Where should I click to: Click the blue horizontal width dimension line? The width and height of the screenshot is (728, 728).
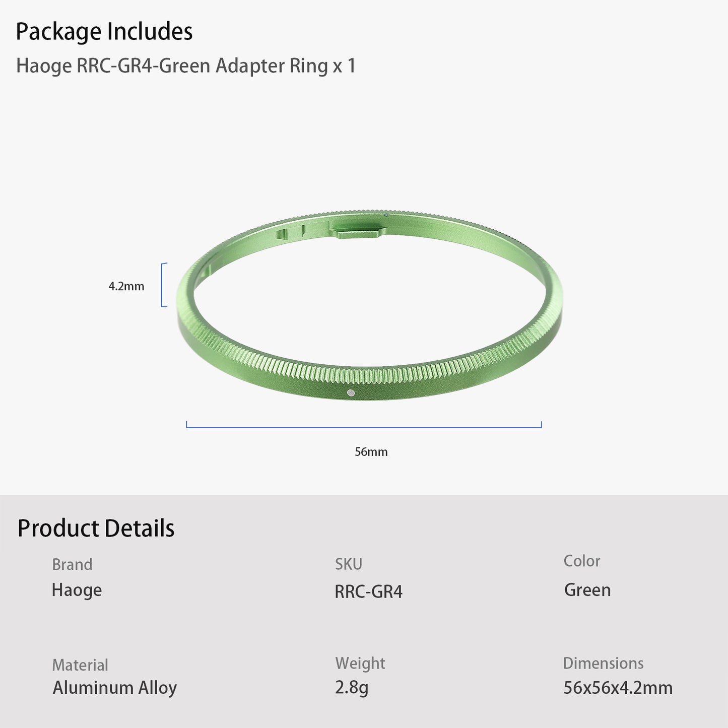point(364,427)
